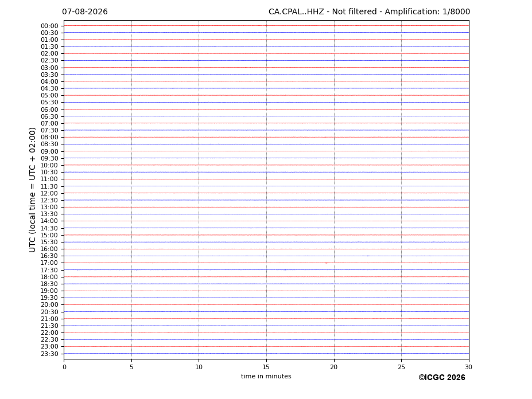The height and width of the screenshot is (399, 532).
Task: Click the 09:00 time row label
Action: point(49,151)
